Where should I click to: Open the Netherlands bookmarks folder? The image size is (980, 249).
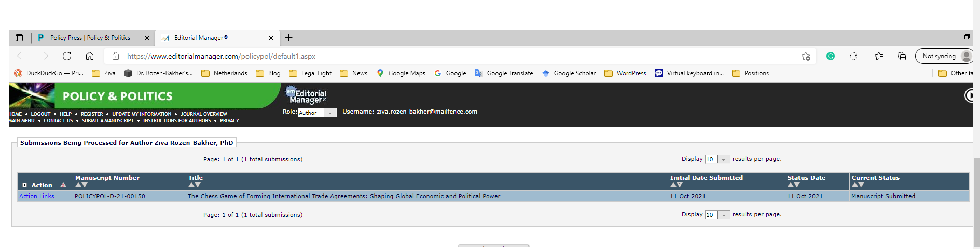click(224, 73)
